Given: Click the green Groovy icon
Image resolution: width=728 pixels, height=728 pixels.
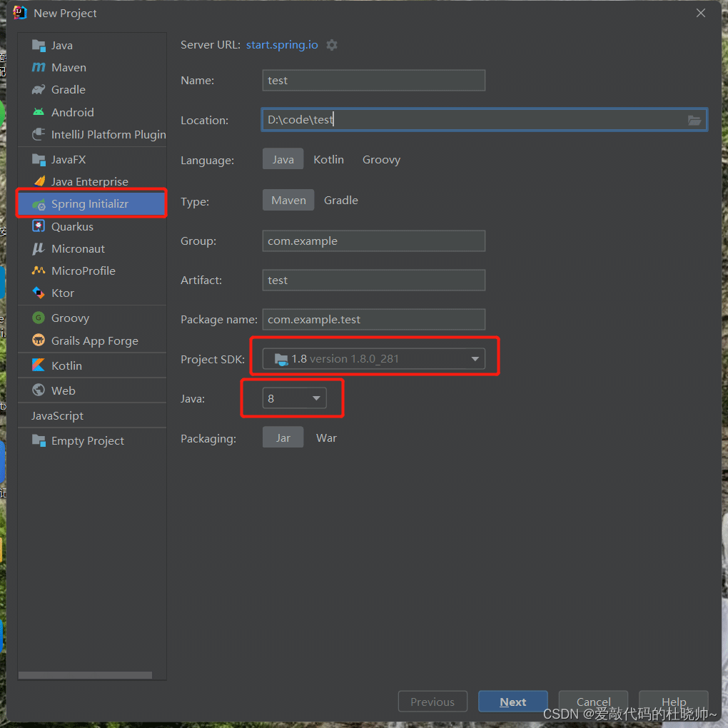Looking at the screenshot, I should (x=39, y=318).
